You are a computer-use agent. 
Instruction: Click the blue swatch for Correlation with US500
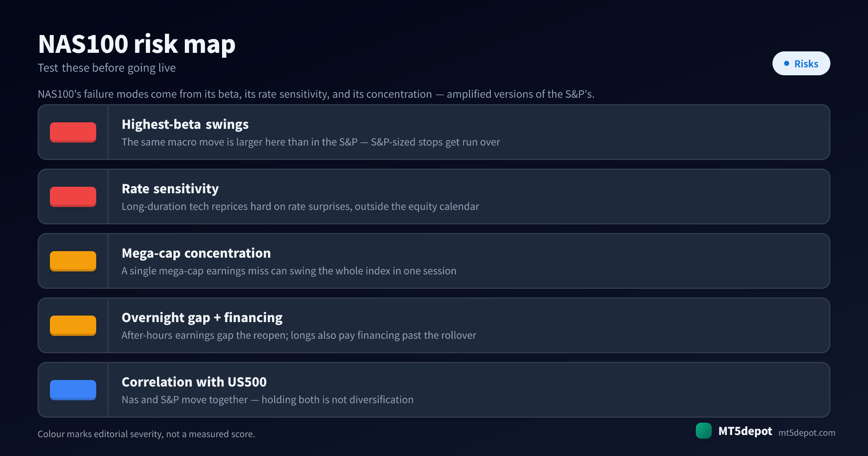tap(73, 390)
